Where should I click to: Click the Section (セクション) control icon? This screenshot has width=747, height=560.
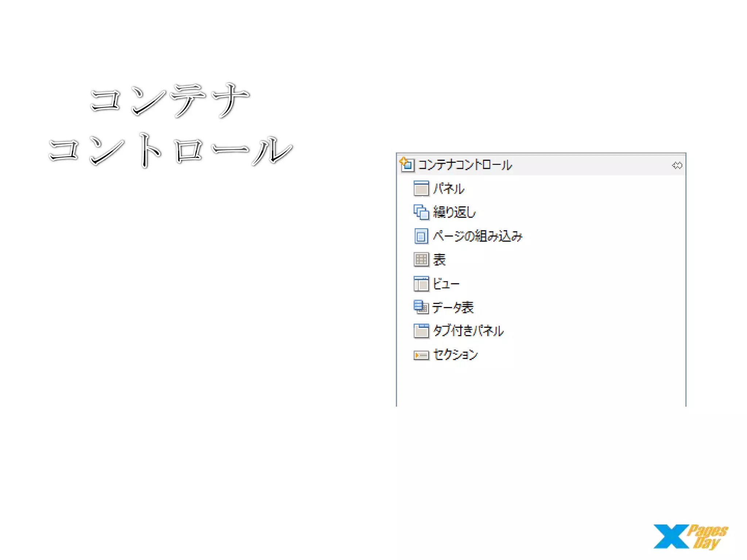click(421, 355)
